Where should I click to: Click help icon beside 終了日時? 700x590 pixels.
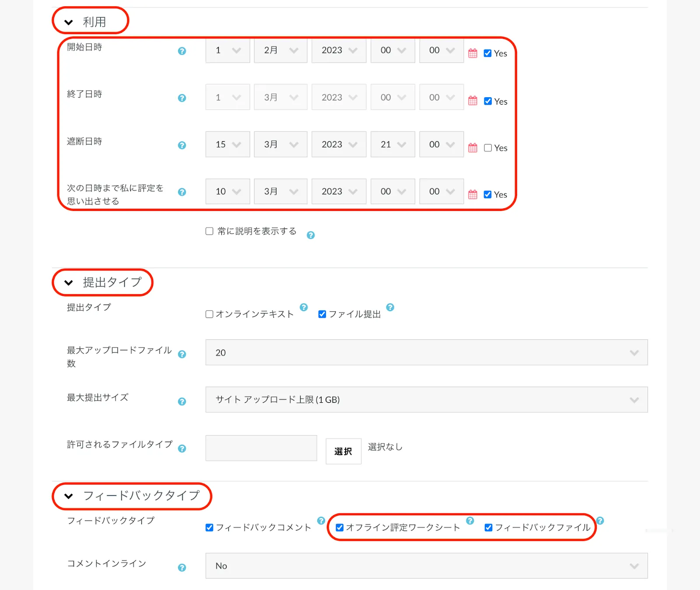point(182,98)
